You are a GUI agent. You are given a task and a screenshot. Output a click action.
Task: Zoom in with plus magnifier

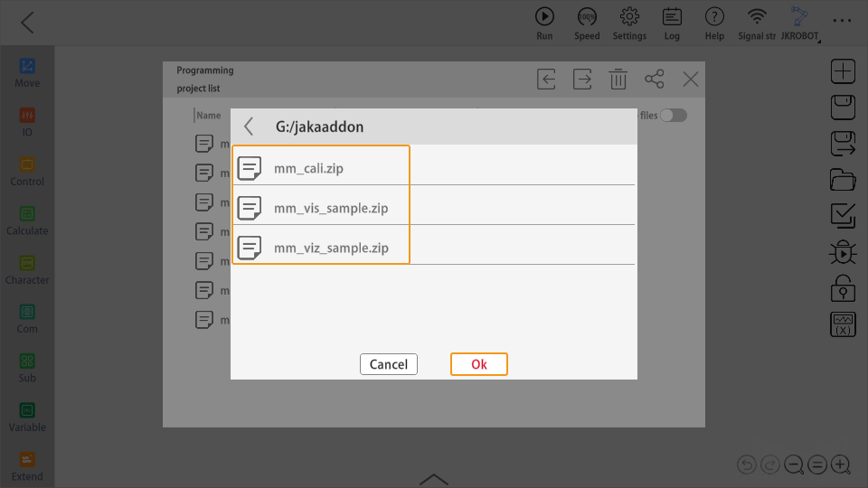(x=841, y=465)
